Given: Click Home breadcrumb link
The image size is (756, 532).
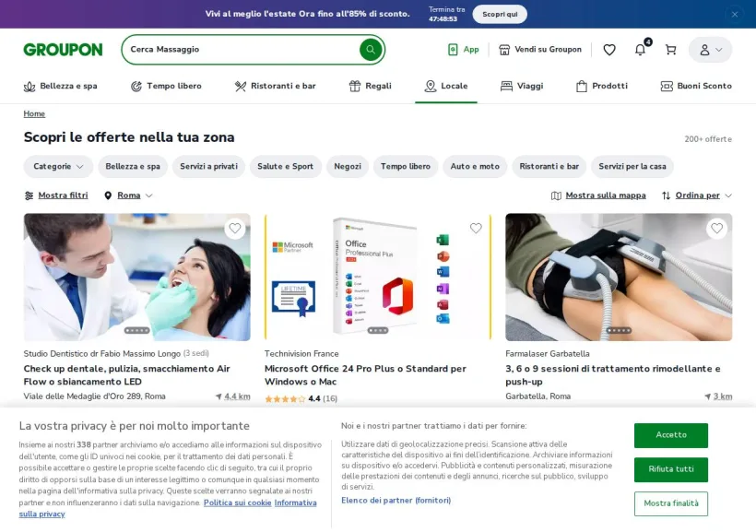Looking at the screenshot, I should click(34, 113).
